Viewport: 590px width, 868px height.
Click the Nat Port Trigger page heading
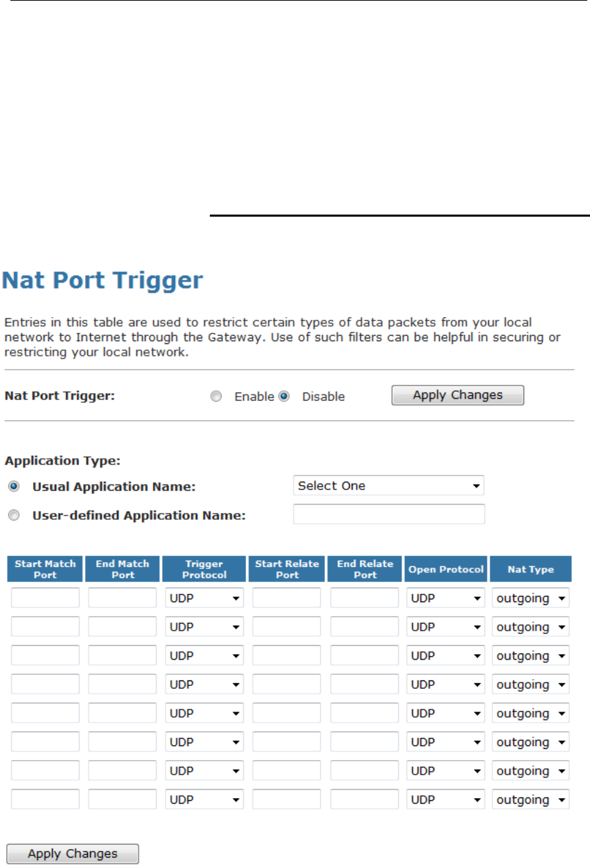click(103, 281)
